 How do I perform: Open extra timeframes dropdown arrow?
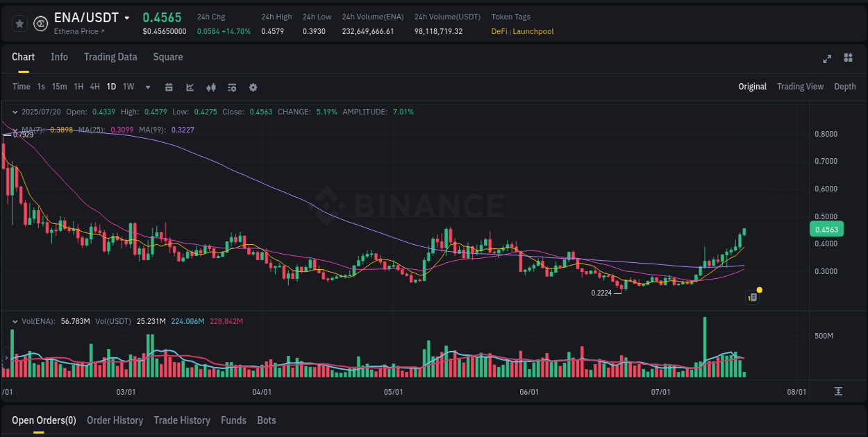147,87
